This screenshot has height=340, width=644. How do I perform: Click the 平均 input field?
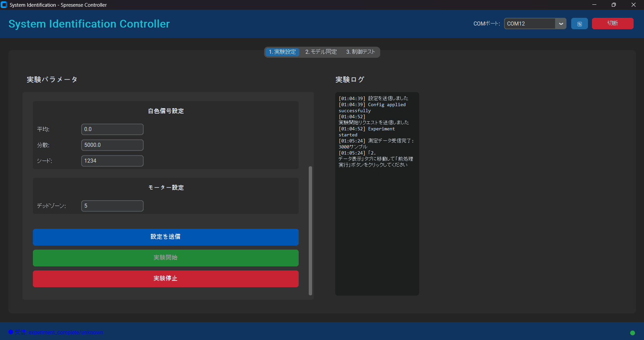pos(112,129)
